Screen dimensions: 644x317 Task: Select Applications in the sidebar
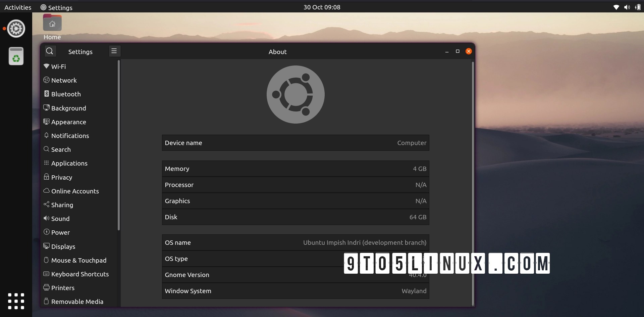coord(79,163)
